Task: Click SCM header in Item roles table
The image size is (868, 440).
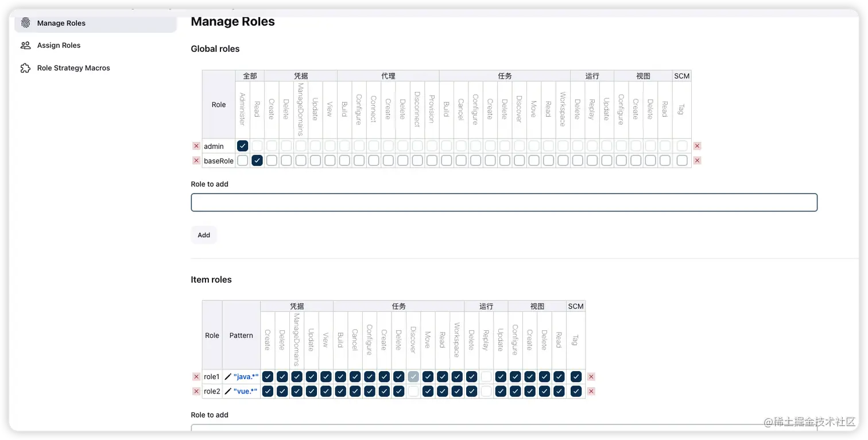Action: pos(576,306)
